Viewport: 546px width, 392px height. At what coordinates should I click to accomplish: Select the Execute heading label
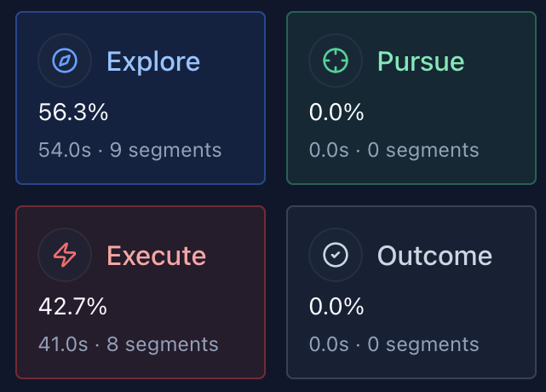[x=156, y=256]
